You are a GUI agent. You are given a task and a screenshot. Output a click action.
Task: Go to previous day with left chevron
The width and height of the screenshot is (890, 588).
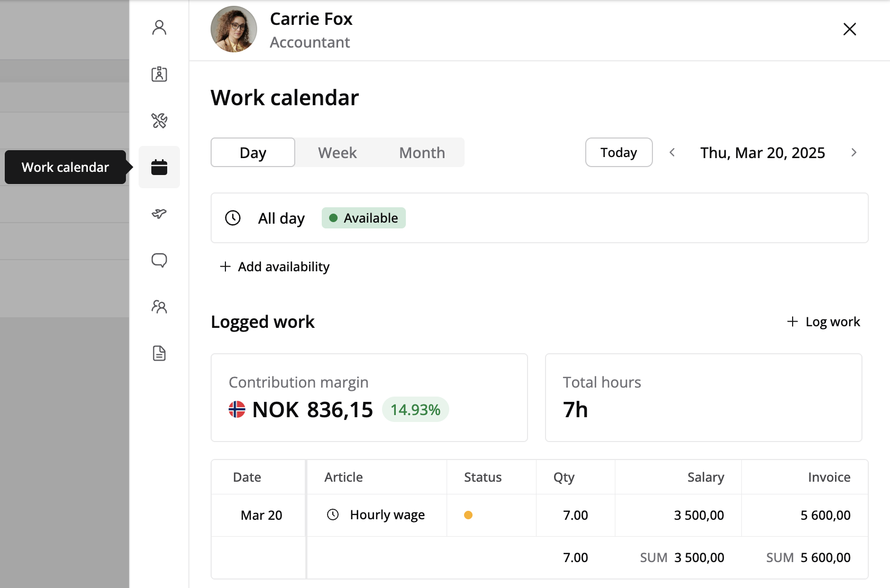672,153
